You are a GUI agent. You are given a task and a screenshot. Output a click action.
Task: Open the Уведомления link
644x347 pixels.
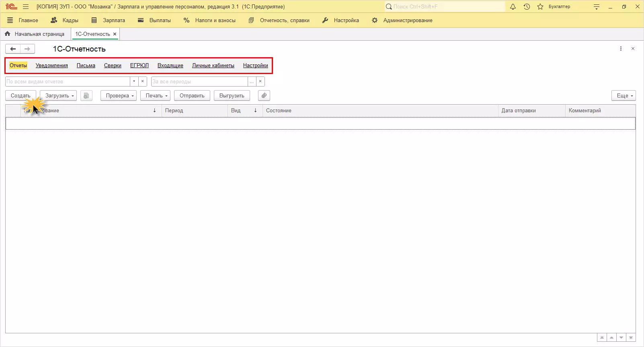[x=52, y=66]
